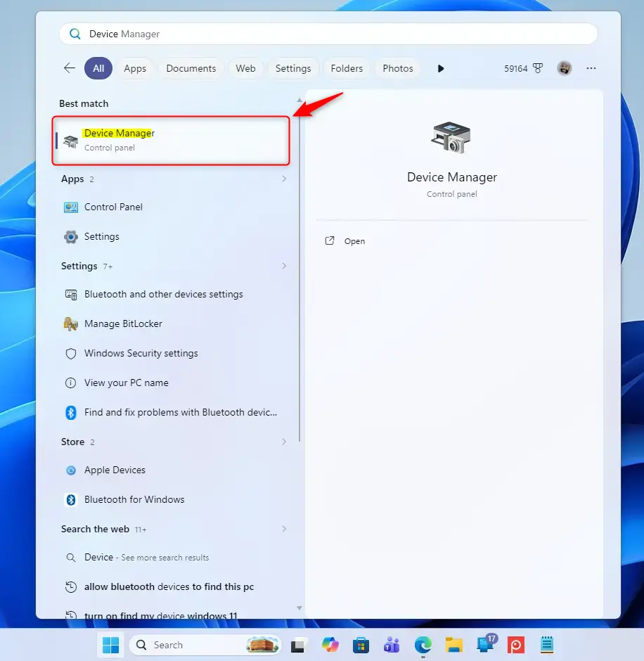Open Microsoft Teams from taskbar

point(392,645)
